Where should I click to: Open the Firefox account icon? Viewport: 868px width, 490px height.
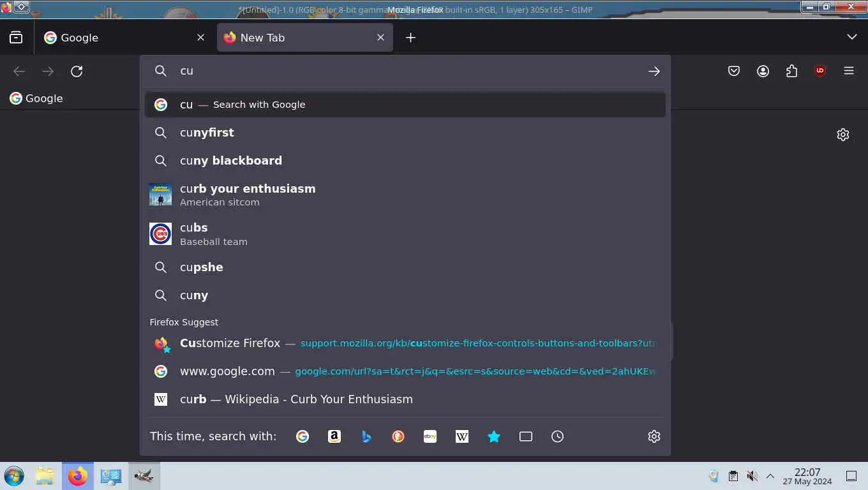pos(763,71)
